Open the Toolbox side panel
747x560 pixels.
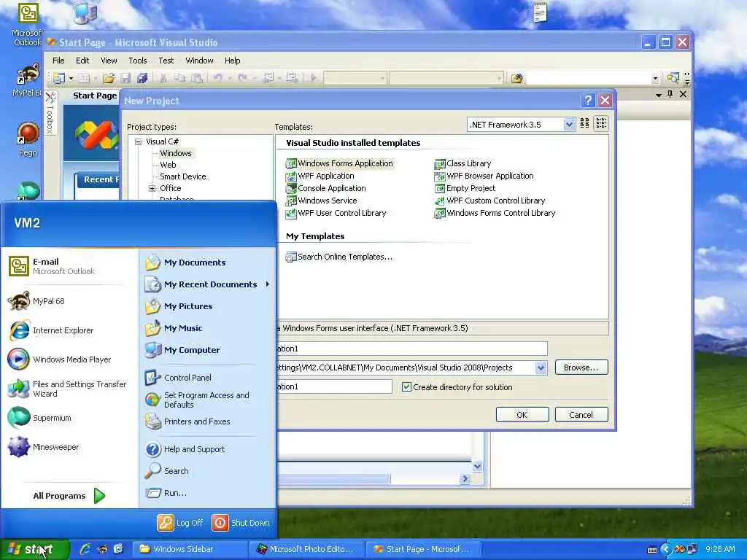[x=50, y=113]
